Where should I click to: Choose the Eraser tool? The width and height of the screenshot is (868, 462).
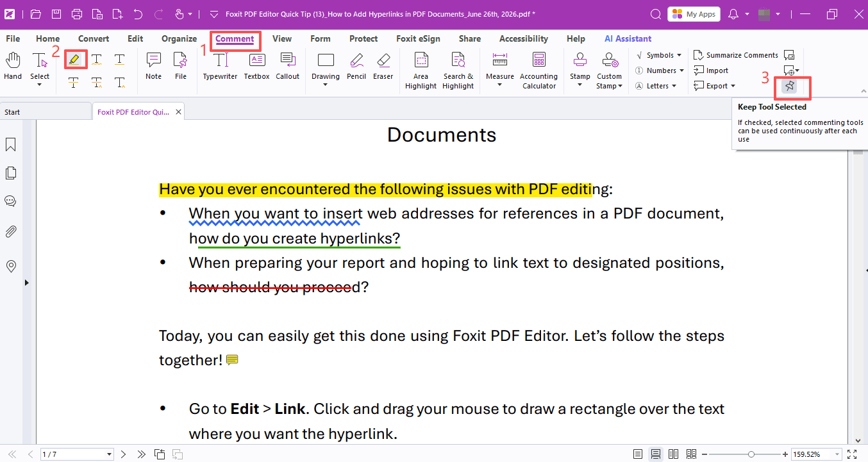tap(383, 67)
